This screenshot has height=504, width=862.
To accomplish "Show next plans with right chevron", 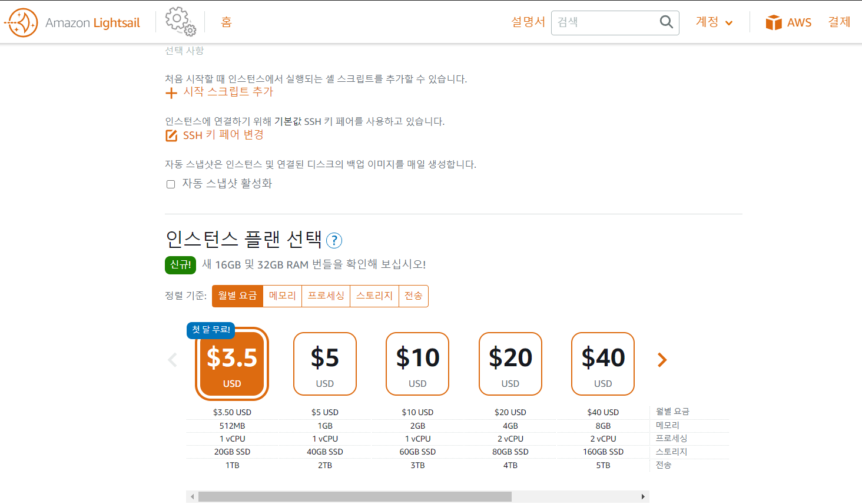I will click(662, 360).
